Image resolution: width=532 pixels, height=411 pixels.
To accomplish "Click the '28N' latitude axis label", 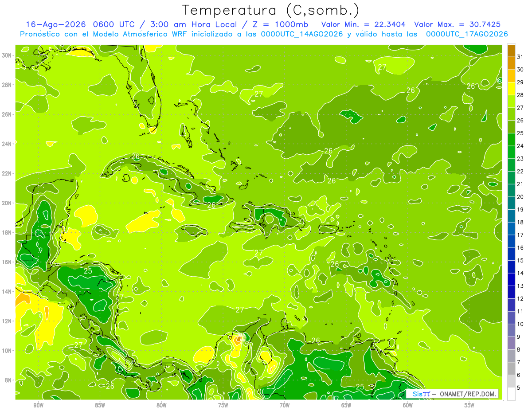I will click(7, 85).
